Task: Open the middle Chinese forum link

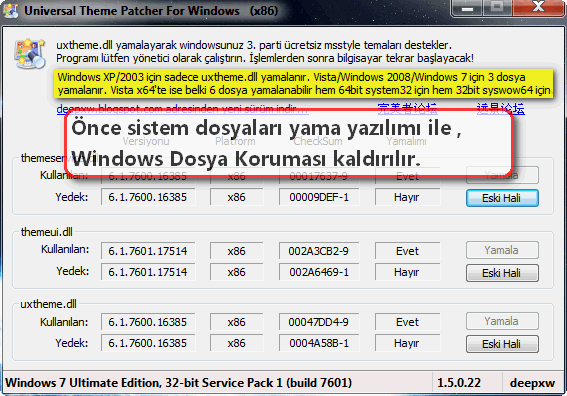Action: click(407, 108)
